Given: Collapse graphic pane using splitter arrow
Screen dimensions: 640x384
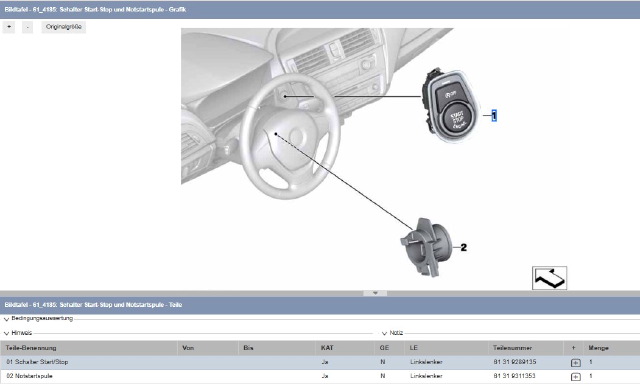Looking at the screenshot, I should [375, 293].
